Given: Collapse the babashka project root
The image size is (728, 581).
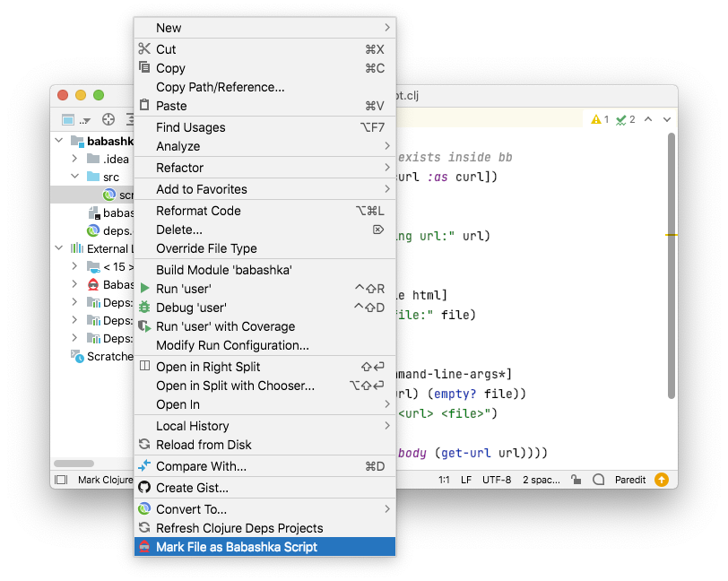Looking at the screenshot, I should pyautogui.click(x=59, y=140).
